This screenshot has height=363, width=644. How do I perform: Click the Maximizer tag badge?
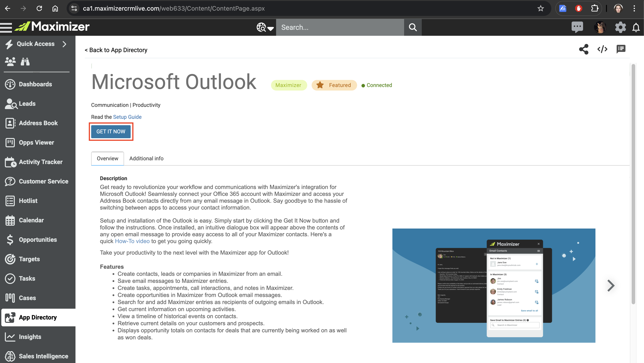tap(289, 85)
